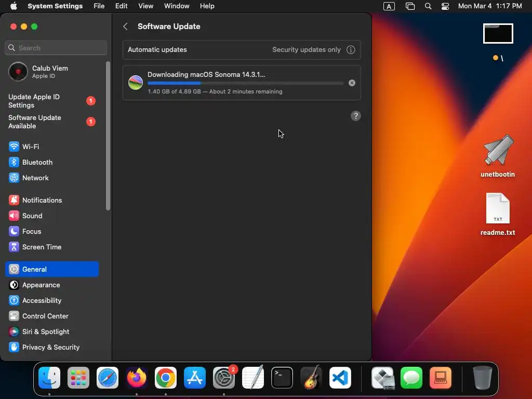Image resolution: width=532 pixels, height=399 pixels.
Task: Click the input source menu bar icon
Action: coord(389,6)
